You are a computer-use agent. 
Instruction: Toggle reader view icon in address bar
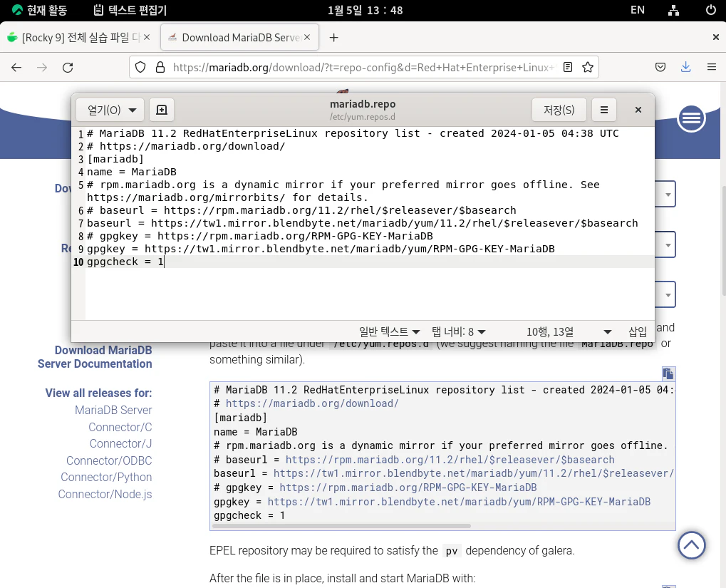568,68
